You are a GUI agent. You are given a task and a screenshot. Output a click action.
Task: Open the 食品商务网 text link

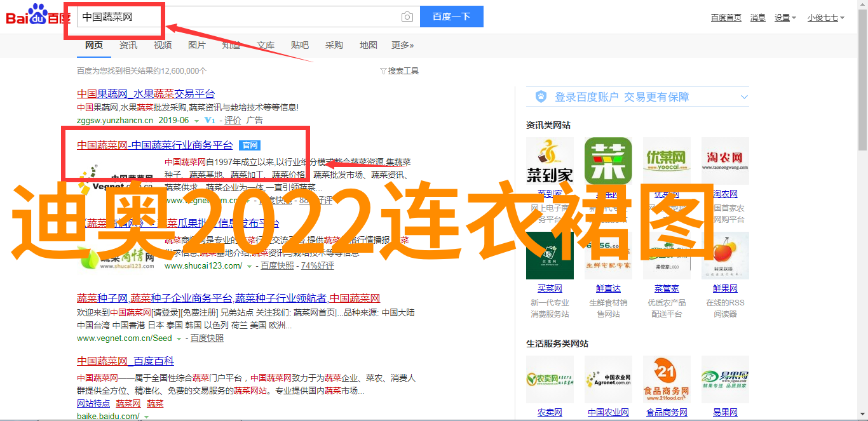667,413
